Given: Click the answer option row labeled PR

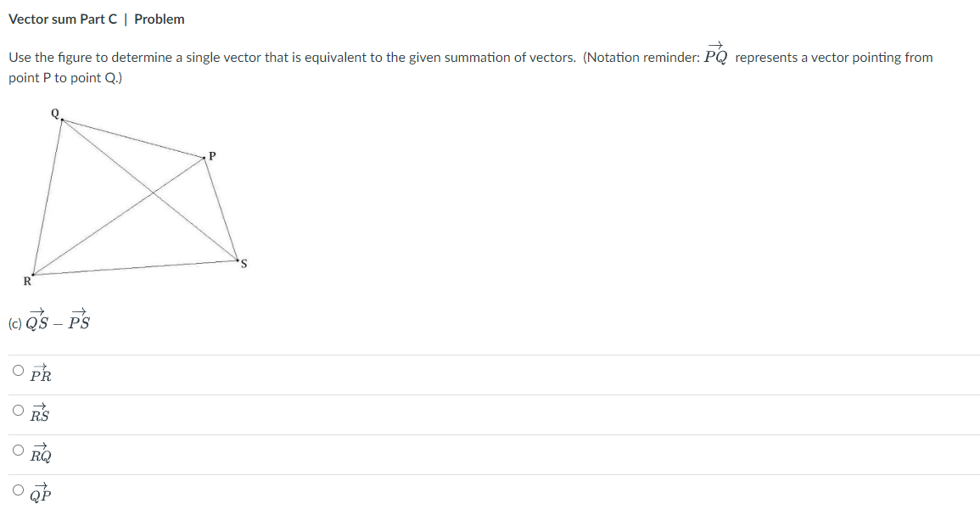Looking at the screenshot, I should [40, 372].
